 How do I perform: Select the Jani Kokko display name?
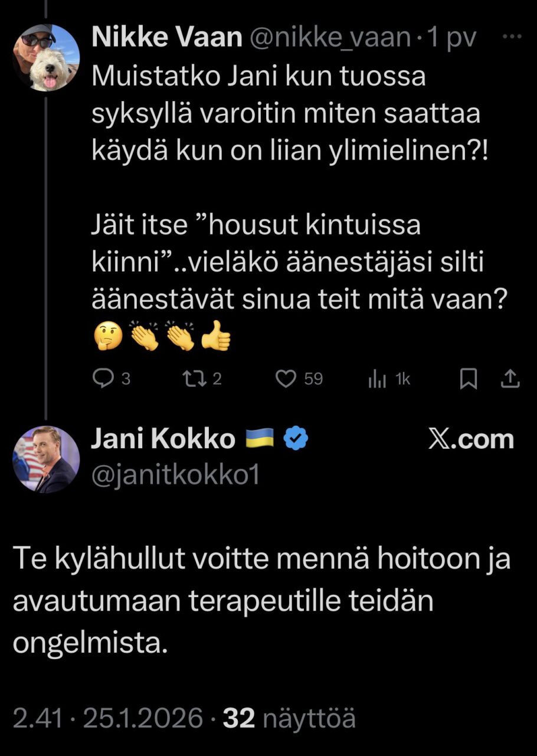point(163,439)
